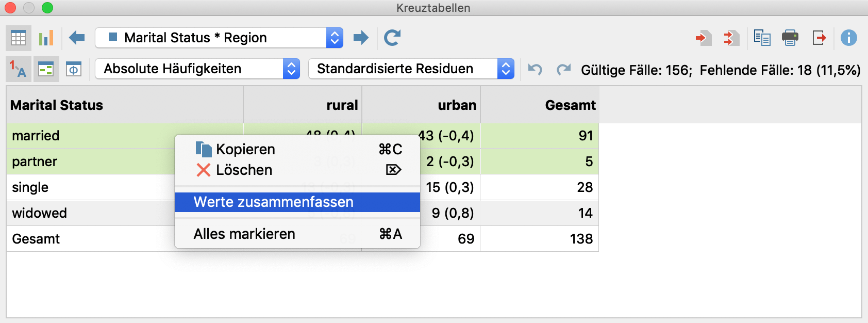
Task: Click the refresh icon
Action: pos(392,37)
